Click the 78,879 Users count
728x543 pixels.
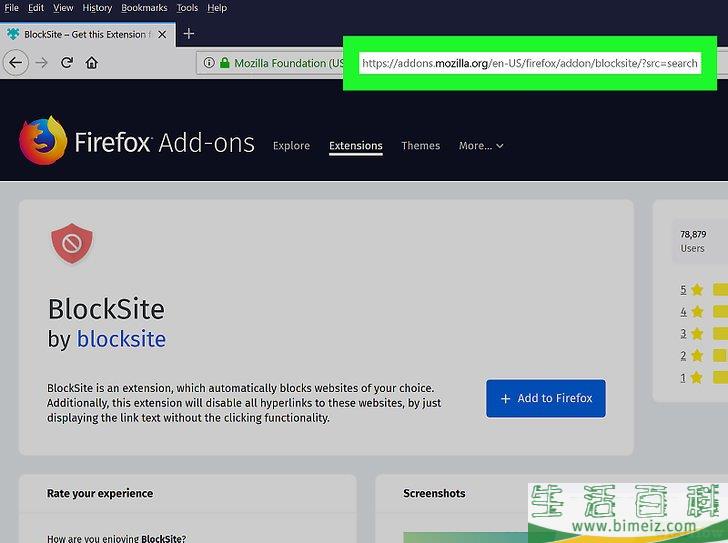click(693, 241)
